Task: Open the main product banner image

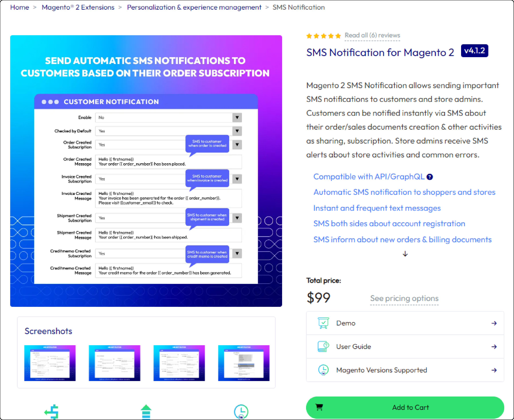Action: point(146,171)
